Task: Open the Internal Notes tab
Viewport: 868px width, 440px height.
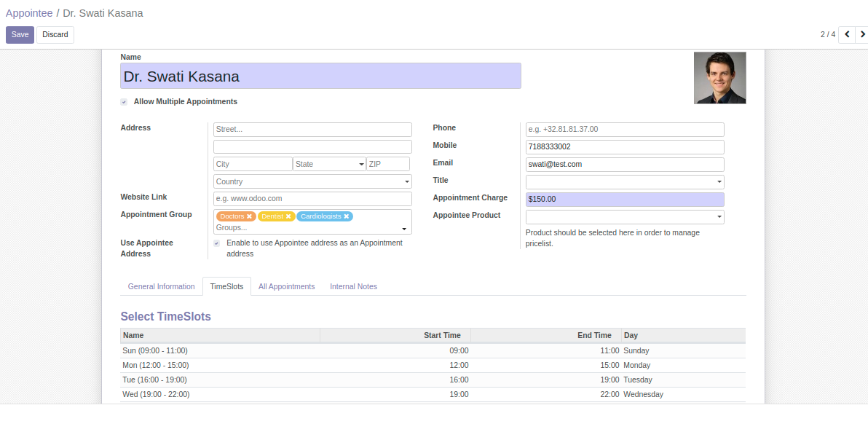Action: tap(353, 287)
